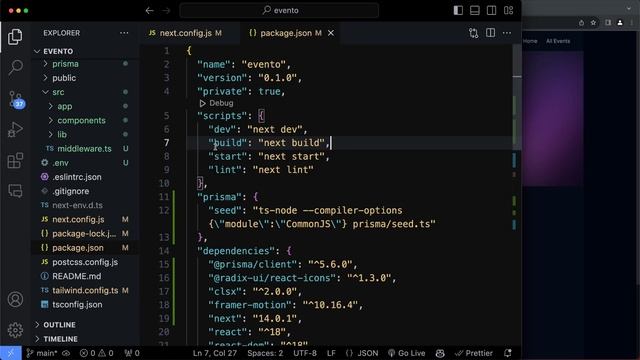Toggle the bottom panel layout icon
This screenshot has width=640, height=360.
[x=475, y=11]
